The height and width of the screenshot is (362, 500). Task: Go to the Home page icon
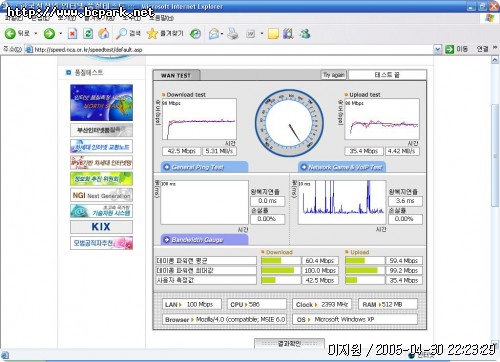pos(104,33)
